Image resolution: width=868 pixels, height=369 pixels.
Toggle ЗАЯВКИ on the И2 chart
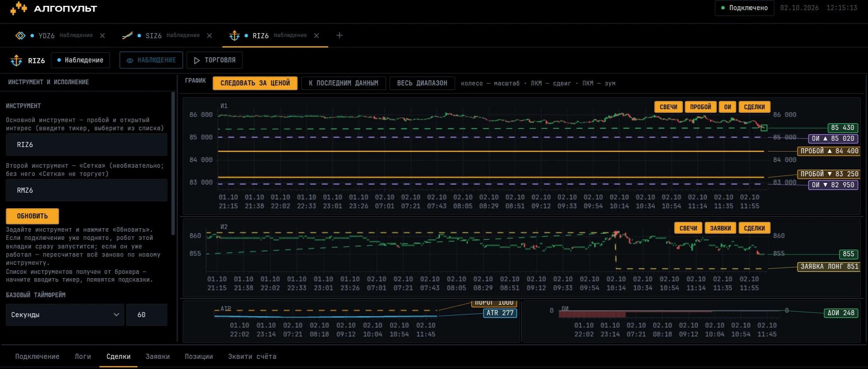pos(720,228)
